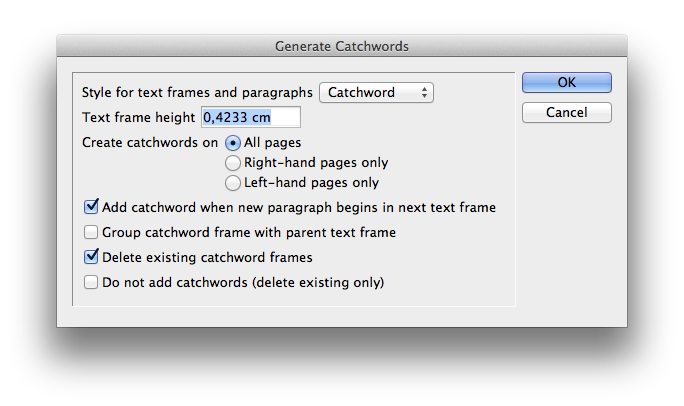Click the 'Style for text frames and paragraphs' label
Viewport: 684px width, 406px height.
(x=197, y=92)
